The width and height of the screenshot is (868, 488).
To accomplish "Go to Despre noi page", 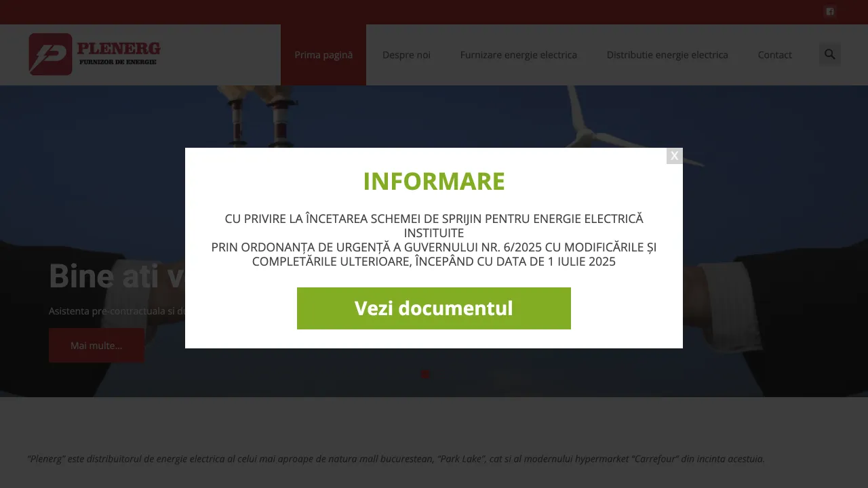I will point(406,55).
